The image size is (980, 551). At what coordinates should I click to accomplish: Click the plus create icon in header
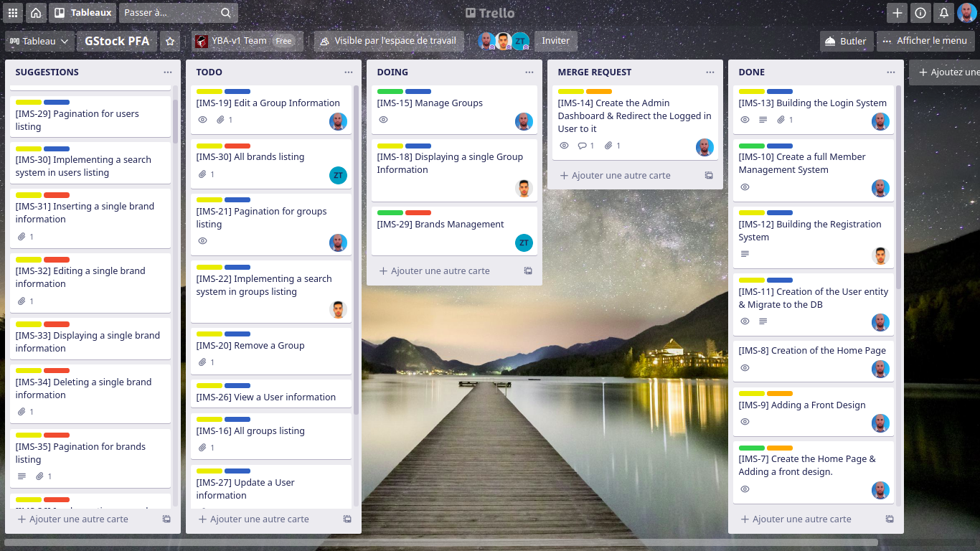coord(897,13)
